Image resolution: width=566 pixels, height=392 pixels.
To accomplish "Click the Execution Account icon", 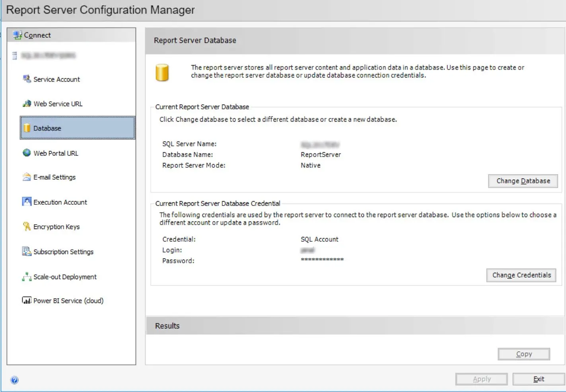I will [27, 202].
